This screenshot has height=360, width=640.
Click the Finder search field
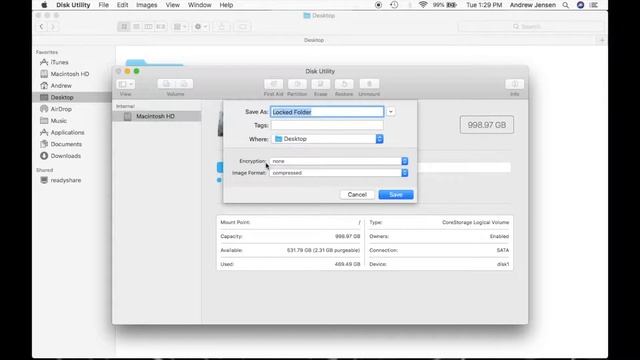pyautogui.click(x=531, y=27)
